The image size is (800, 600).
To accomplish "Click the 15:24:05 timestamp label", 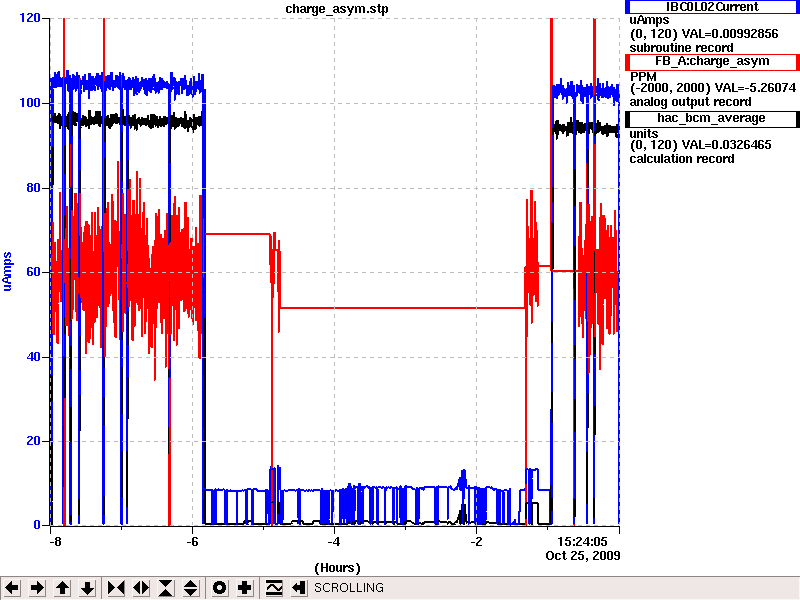I will (582, 542).
